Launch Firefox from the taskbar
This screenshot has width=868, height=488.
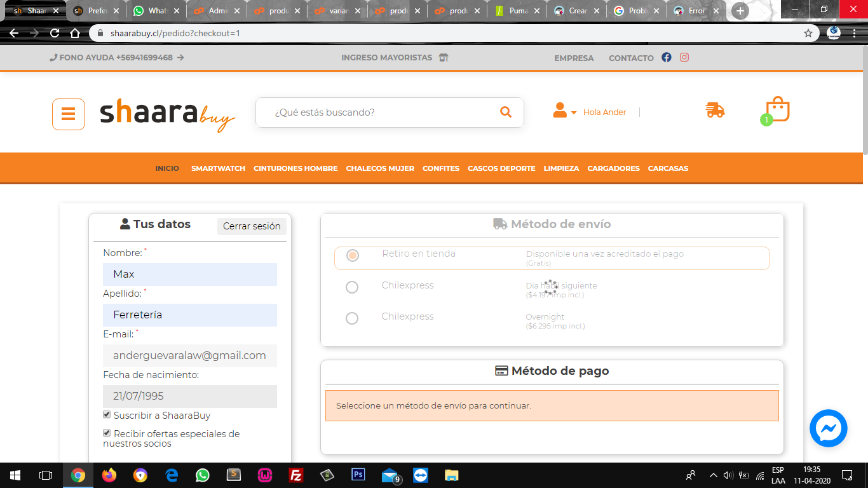tap(109, 475)
